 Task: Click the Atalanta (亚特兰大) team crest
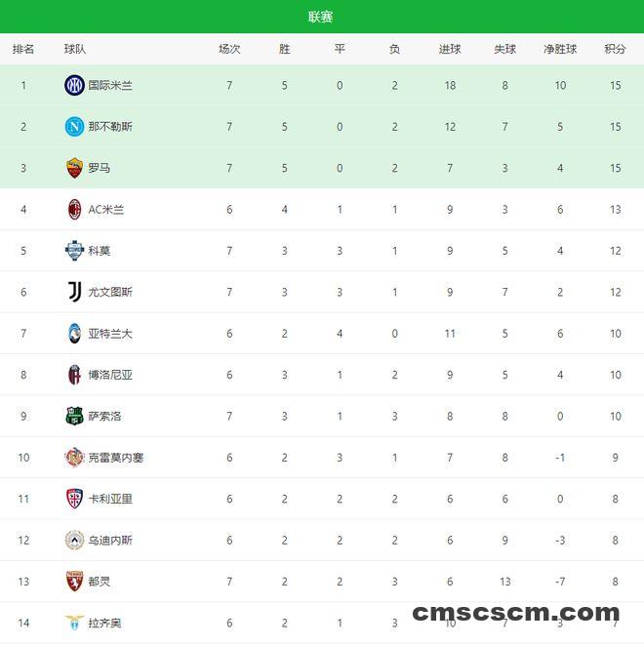click(74, 333)
